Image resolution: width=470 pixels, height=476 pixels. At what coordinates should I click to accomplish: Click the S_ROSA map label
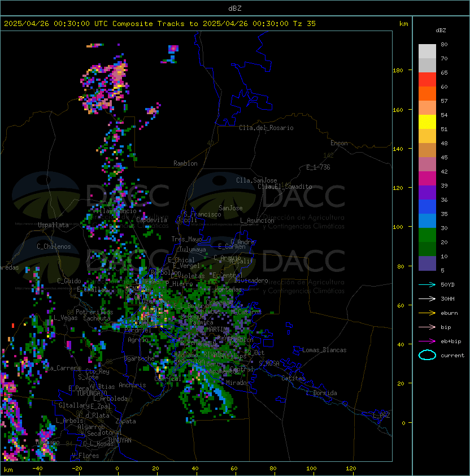269,364
